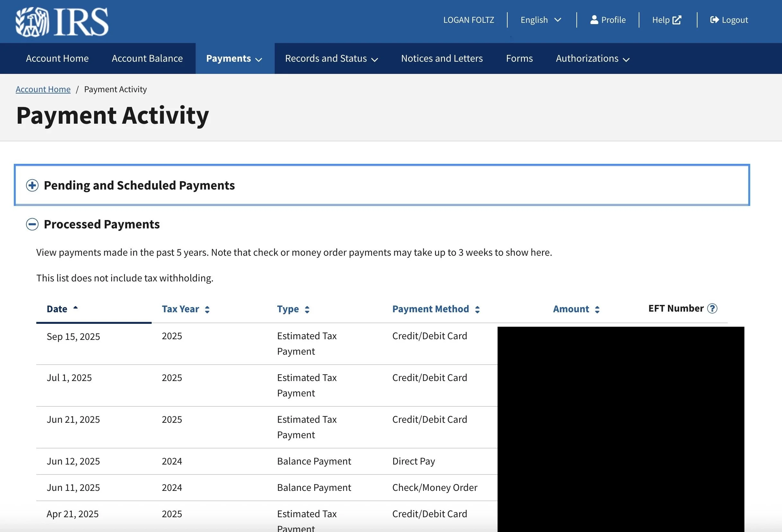The width and height of the screenshot is (782, 532).
Task: Sort by Payment Method arrows icon
Action: 477,310
